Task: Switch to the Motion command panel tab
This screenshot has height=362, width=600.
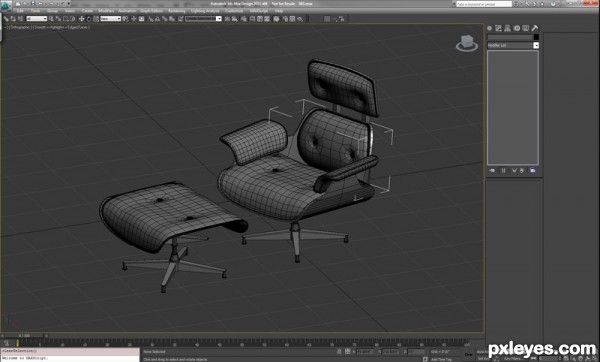Action: coord(517,28)
